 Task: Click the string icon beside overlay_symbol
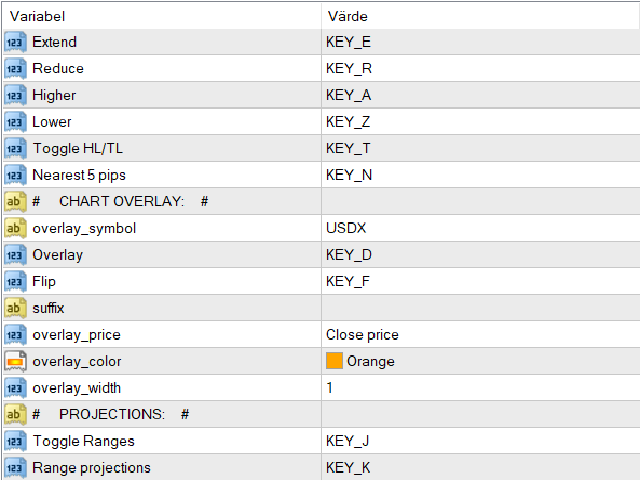click(14, 228)
